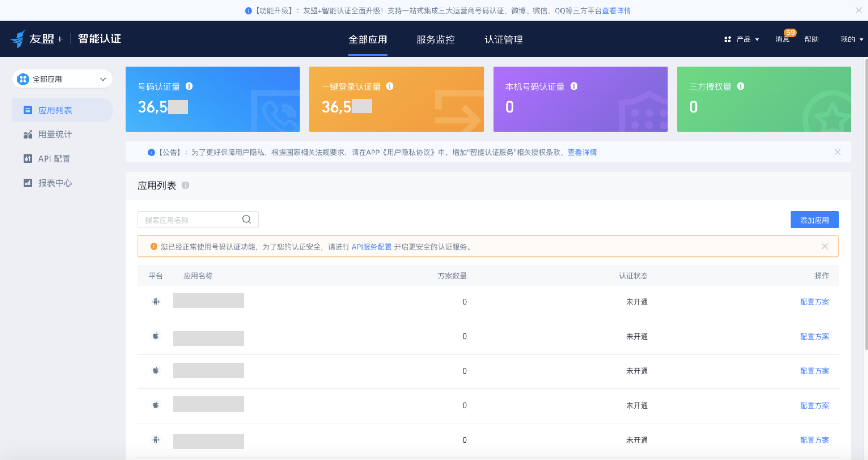Switch to the 认证管理 tab
The height and width of the screenshot is (460, 868).
tap(503, 39)
